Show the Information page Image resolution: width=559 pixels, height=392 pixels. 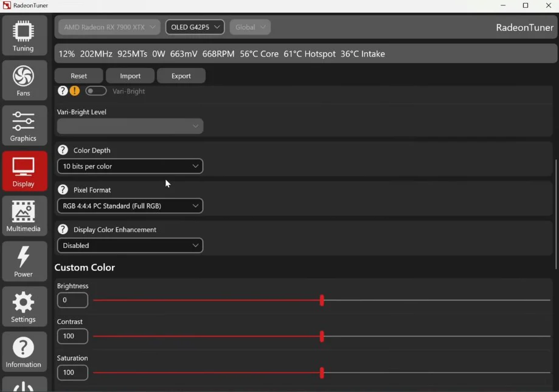click(x=23, y=352)
